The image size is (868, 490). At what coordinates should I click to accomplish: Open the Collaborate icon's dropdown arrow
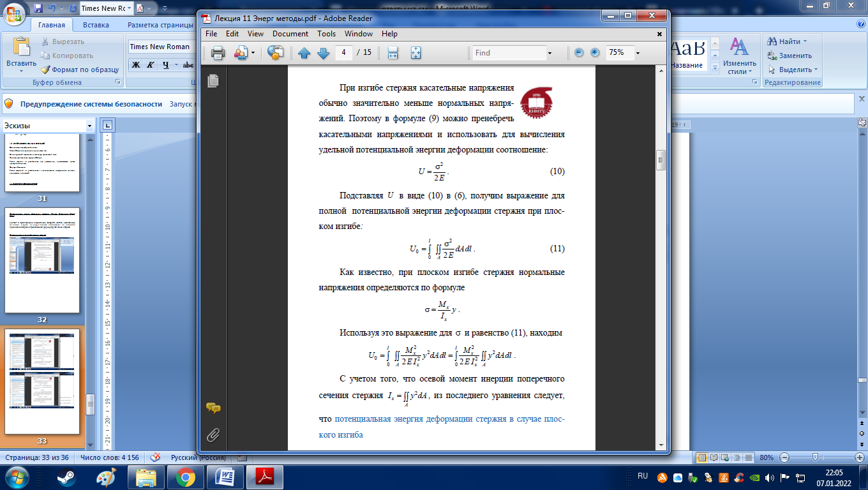[x=253, y=53]
